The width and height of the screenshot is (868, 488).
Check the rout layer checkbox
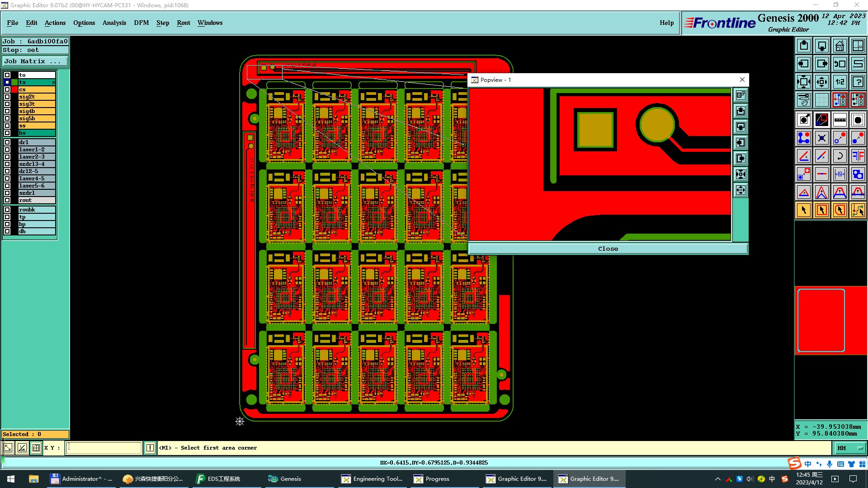point(7,200)
